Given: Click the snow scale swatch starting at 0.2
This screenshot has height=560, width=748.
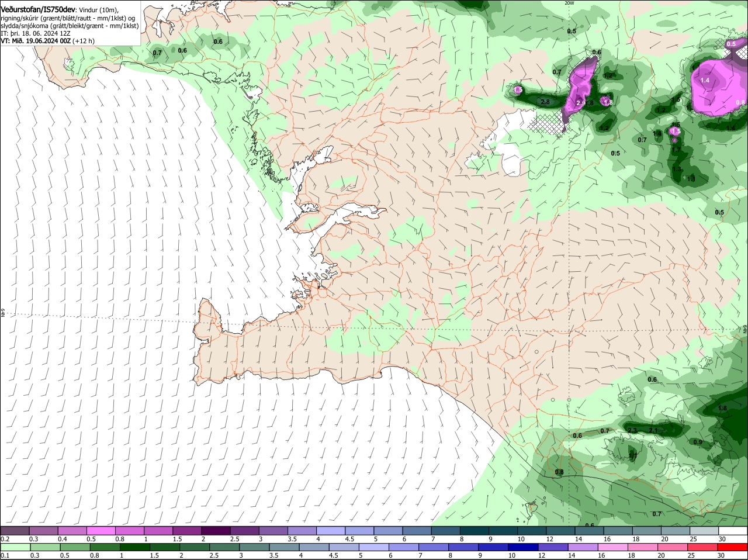Looking at the screenshot, I should coord(15,530).
